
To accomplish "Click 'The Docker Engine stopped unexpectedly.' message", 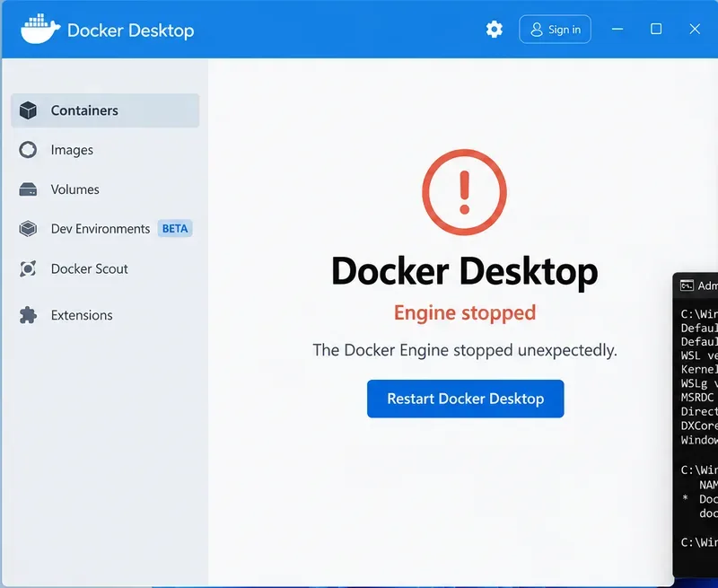I will (x=465, y=350).
